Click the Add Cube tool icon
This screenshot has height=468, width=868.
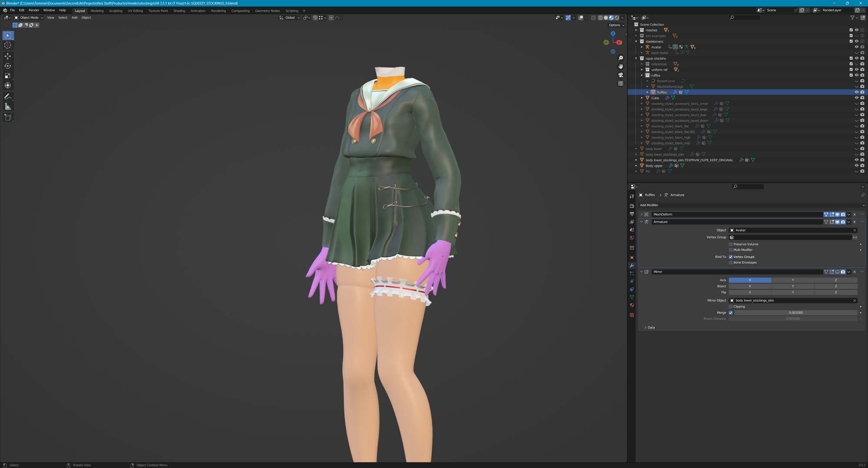point(8,117)
